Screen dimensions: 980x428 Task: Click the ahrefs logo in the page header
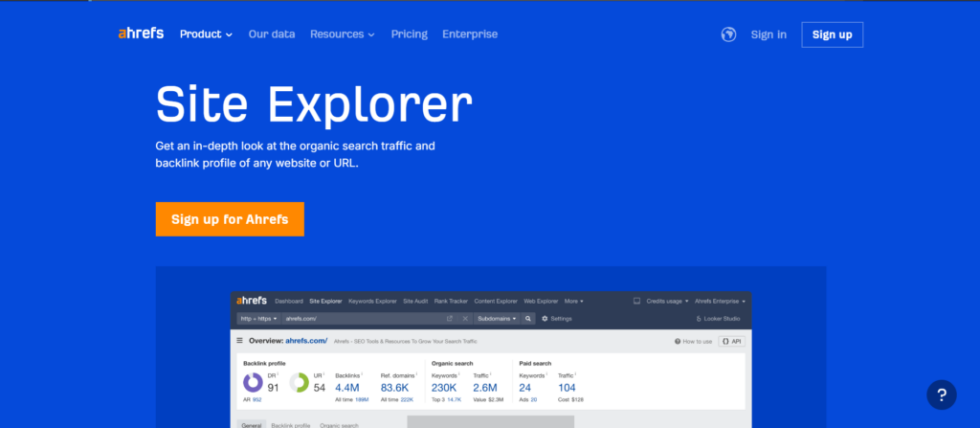tap(141, 34)
